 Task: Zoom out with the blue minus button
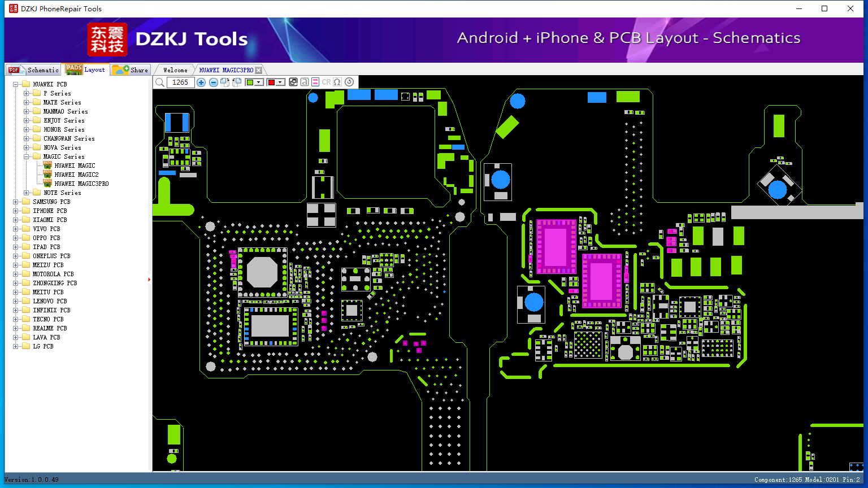(214, 82)
